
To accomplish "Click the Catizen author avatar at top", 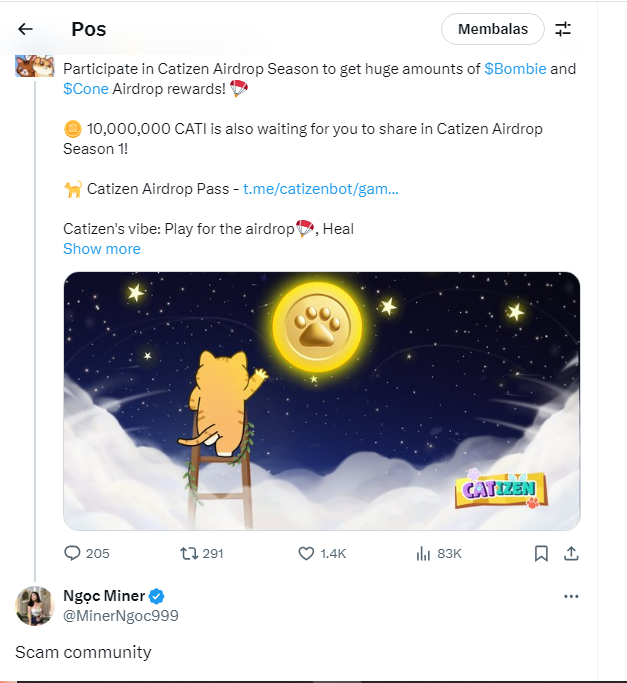I will pos(34,66).
